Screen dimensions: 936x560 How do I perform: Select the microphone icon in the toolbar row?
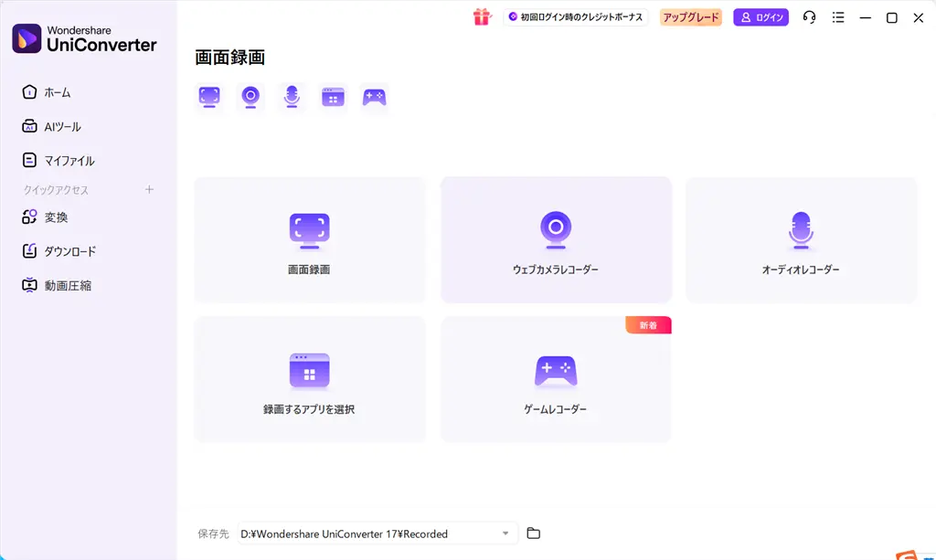[x=291, y=95]
